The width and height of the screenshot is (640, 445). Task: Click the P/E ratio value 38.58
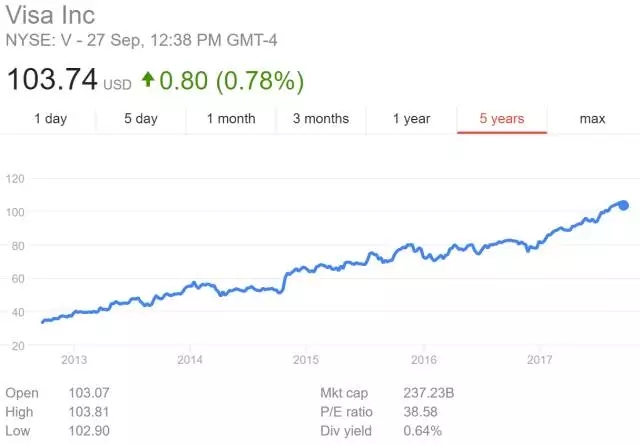(420, 412)
